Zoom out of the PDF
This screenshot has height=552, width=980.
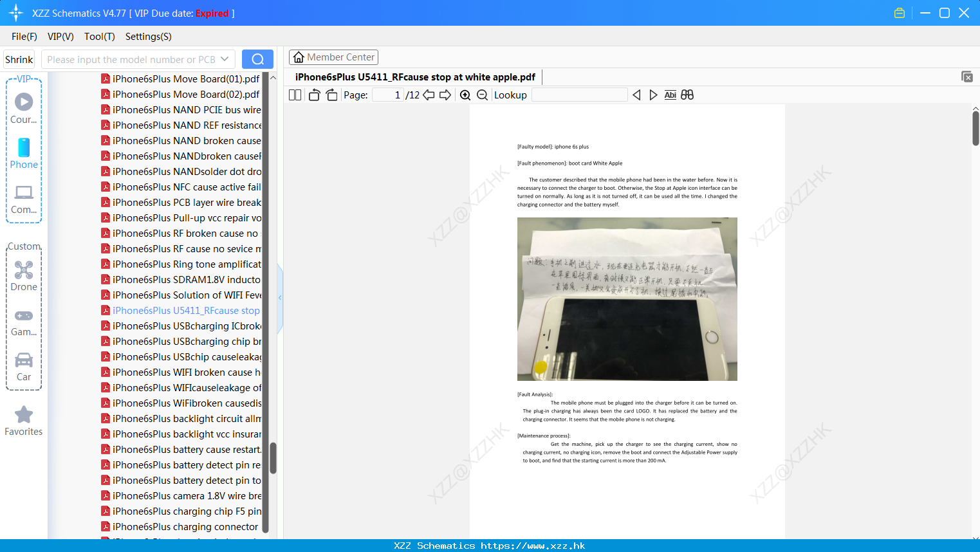click(x=482, y=95)
